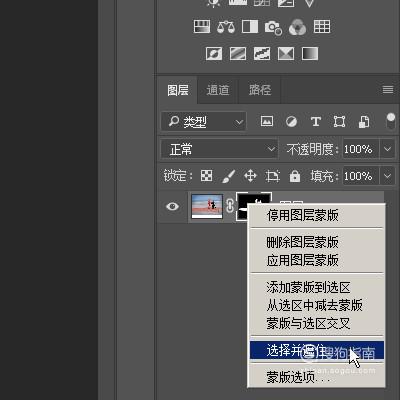Screen dimensions: 400x400
Task: Lock transparent pixels checkerboard icon
Action: click(206, 176)
